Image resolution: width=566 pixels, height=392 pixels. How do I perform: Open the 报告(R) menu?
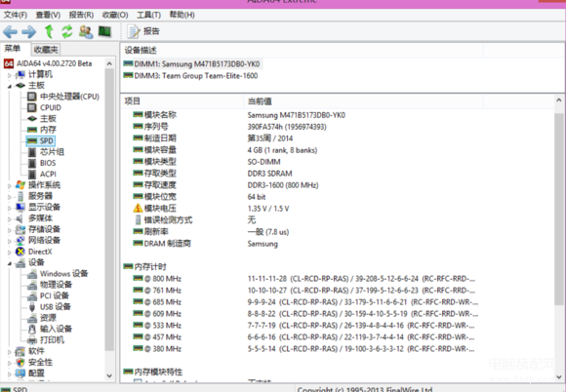point(81,15)
